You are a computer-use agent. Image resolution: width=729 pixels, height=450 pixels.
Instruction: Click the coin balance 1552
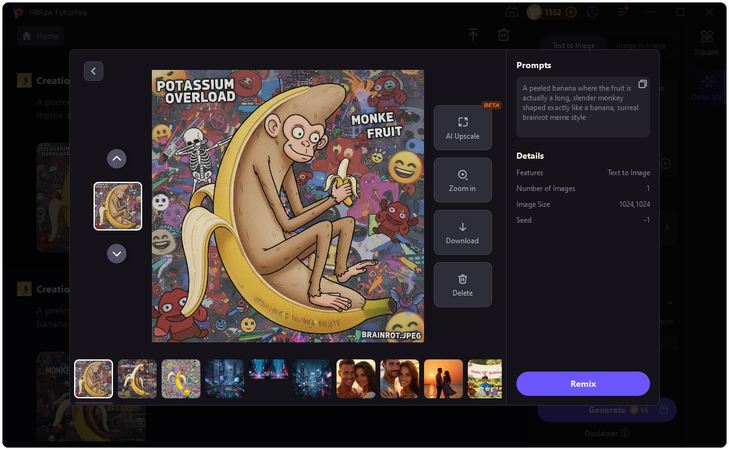pos(553,13)
